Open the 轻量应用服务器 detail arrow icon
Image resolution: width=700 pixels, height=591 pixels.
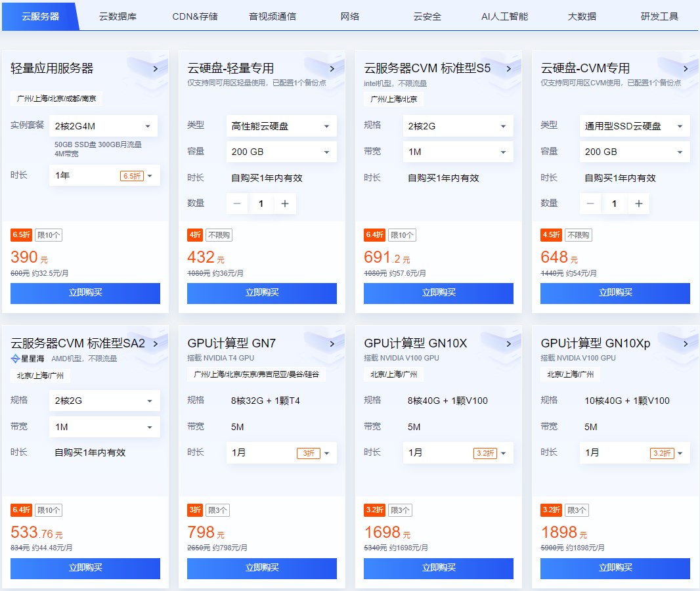[155, 68]
